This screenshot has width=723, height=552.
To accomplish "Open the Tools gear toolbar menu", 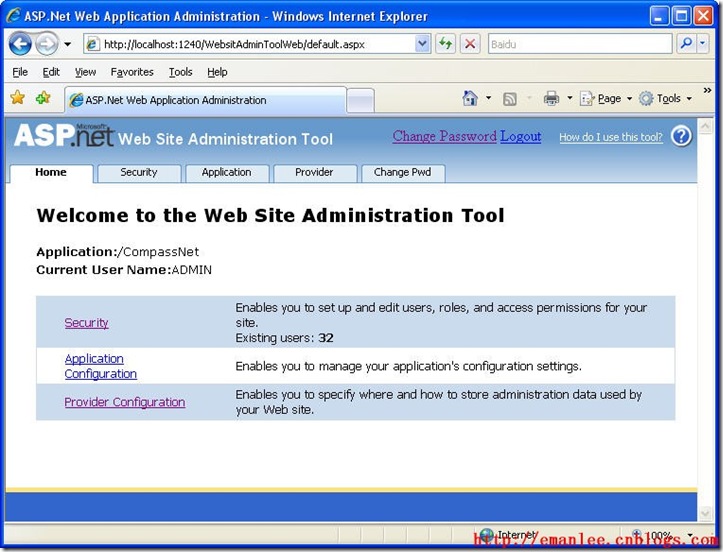I will [665, 98].
